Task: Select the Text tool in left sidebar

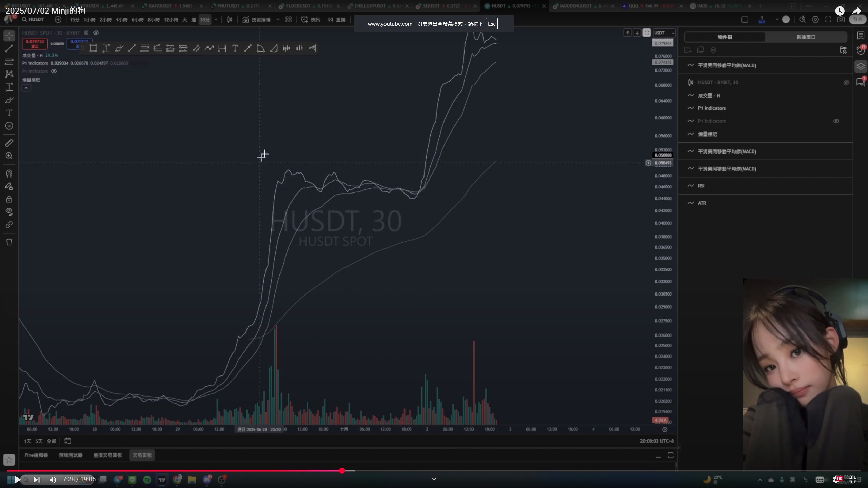Action: point(9,113)
